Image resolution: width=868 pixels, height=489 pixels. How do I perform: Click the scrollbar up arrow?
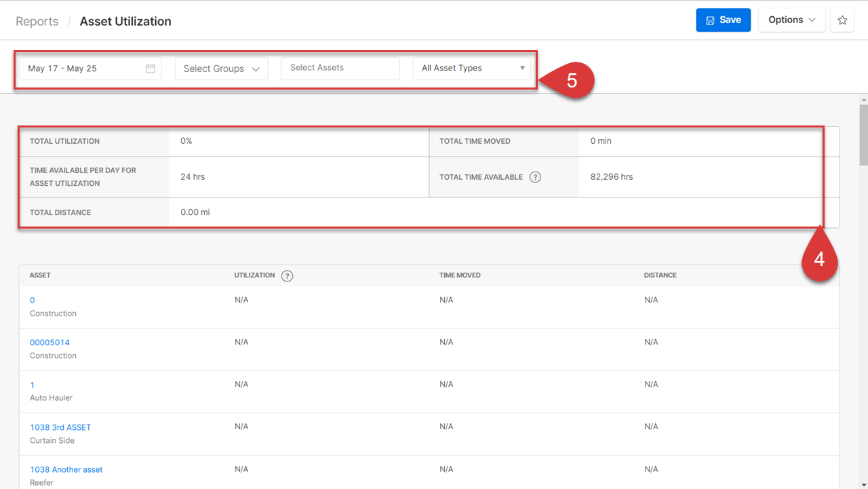[863, 99]
